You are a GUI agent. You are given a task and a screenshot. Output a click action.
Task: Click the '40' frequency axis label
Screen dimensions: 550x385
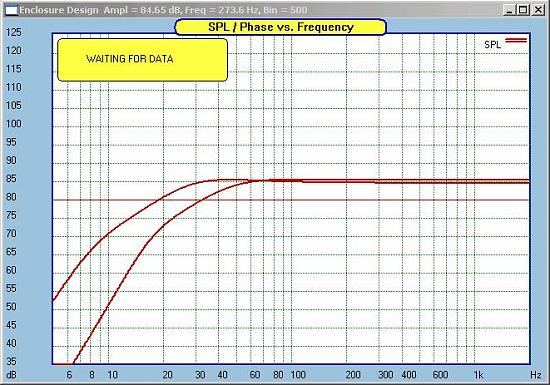[x=222, y=375]
